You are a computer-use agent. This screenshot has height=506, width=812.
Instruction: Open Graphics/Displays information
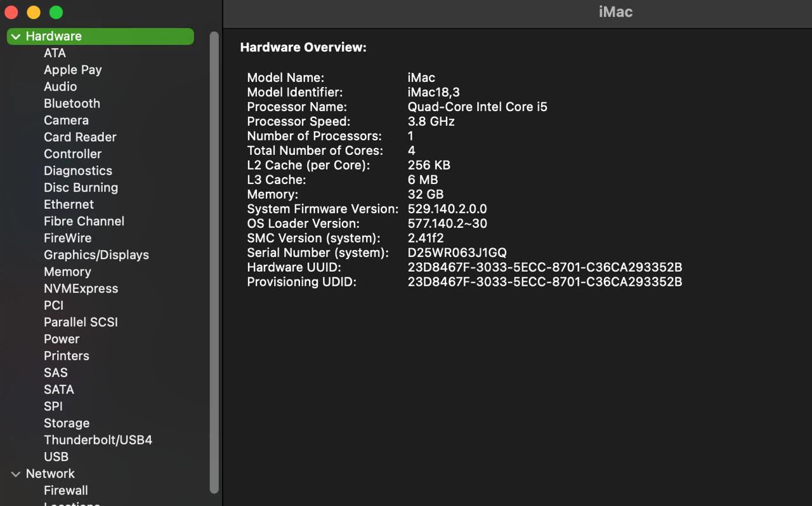pos(96,255)
